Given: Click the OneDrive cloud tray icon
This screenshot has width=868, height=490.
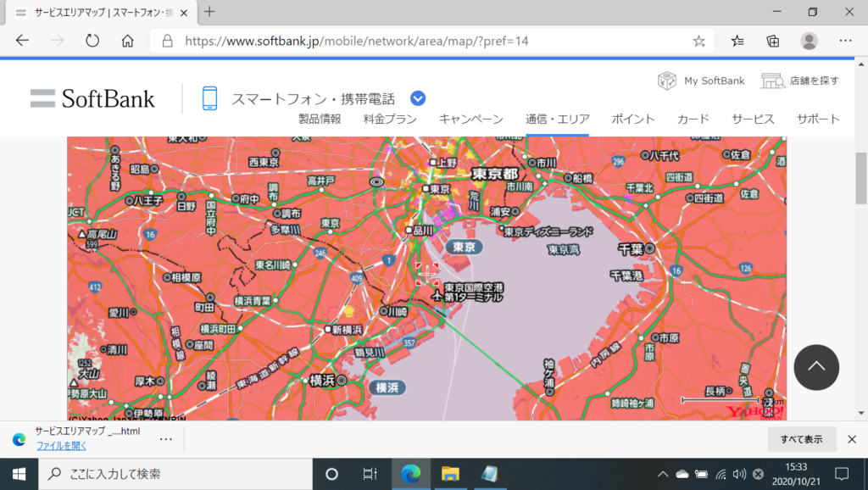Looking at the screenshot, I should point(682,474).
